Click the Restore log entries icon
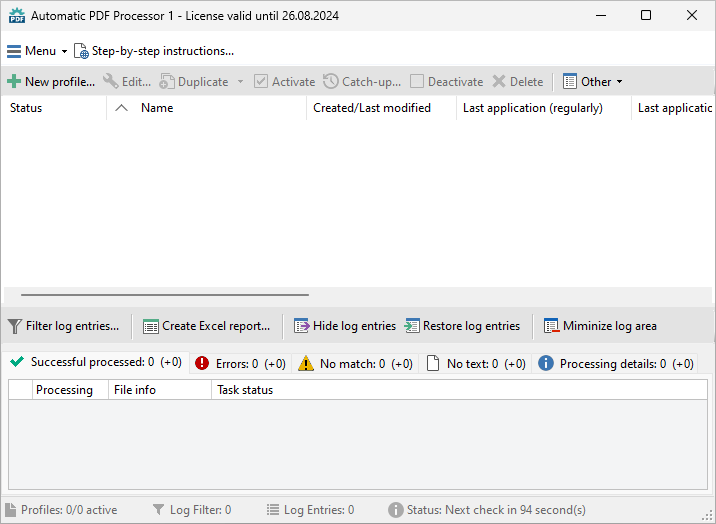This screenshot has height=524, width=716. pos(412,326)
